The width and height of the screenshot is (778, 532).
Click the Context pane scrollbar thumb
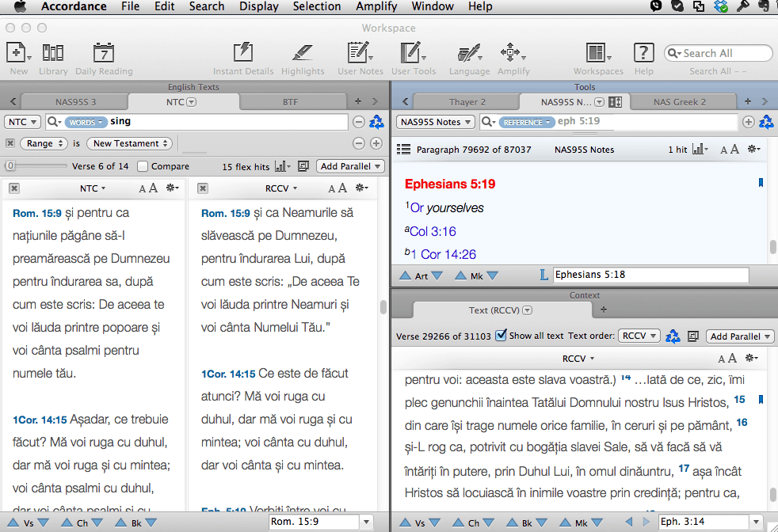click(x=772, y=494)
